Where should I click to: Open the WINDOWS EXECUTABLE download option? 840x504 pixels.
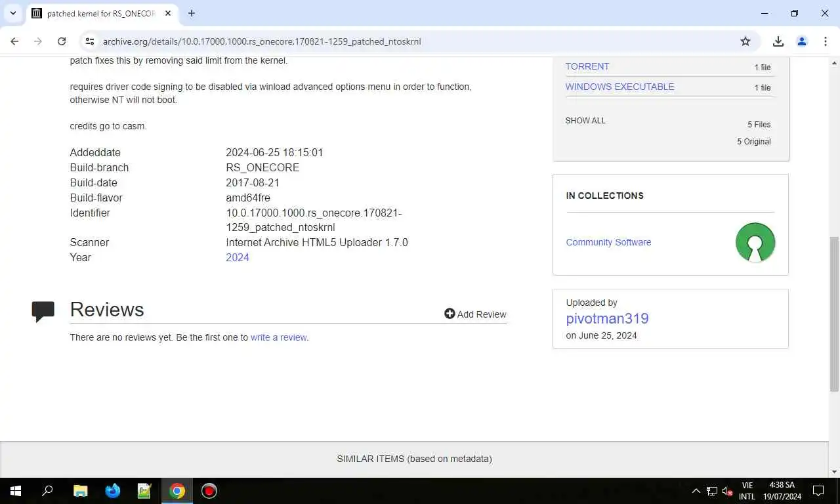[619, 87]
